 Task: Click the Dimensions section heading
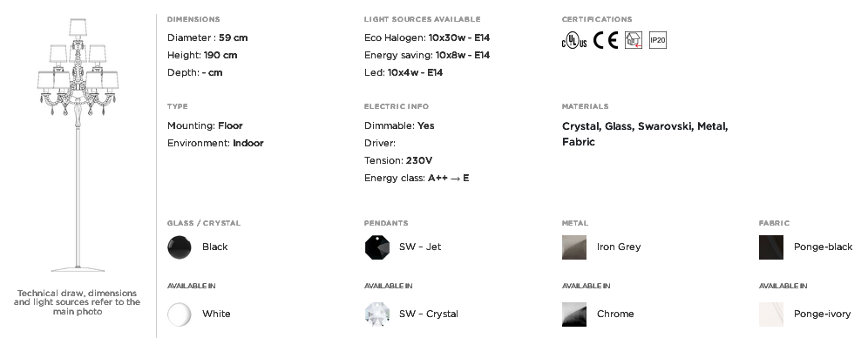193,19
